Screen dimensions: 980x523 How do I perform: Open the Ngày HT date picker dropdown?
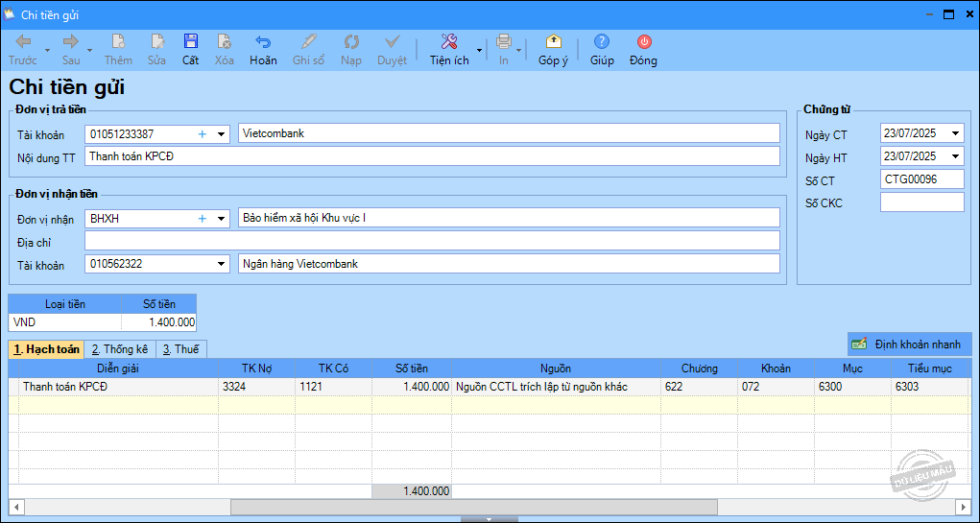pyautogui.click(x=955, y=156)
